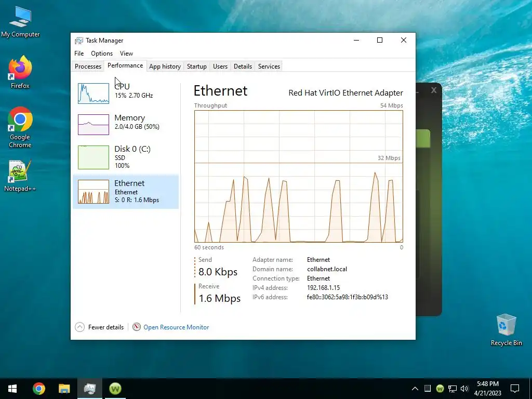Select the Memory performance graph thumbnail
The height and width of the screenshot is (399, 532).
tap(94, 125)
